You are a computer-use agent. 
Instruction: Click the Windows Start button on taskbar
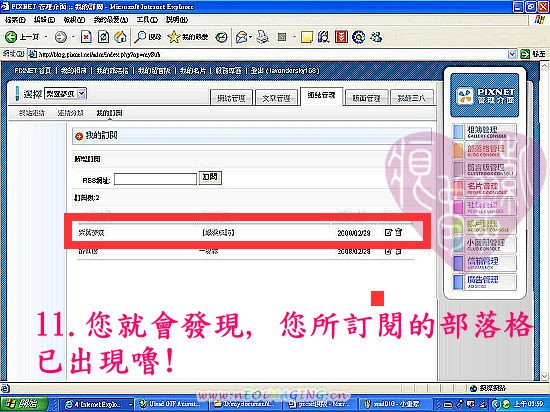[x=24, y=404]
